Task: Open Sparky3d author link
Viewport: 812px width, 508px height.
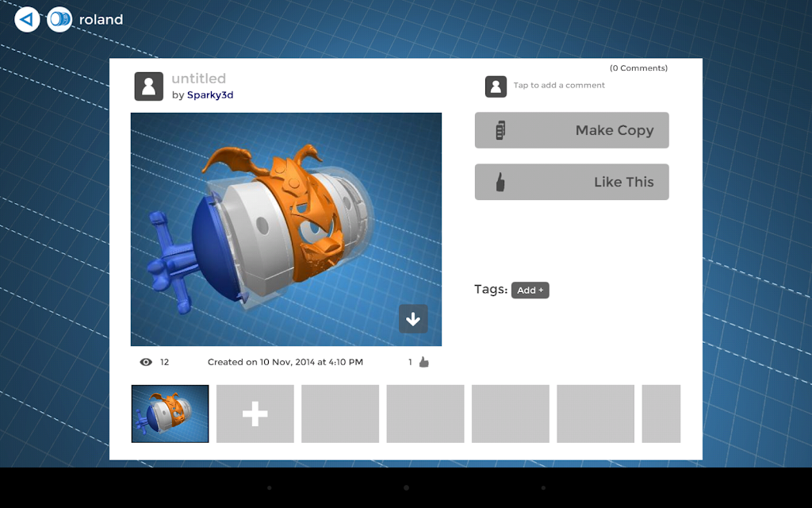Action: (210, 95)
